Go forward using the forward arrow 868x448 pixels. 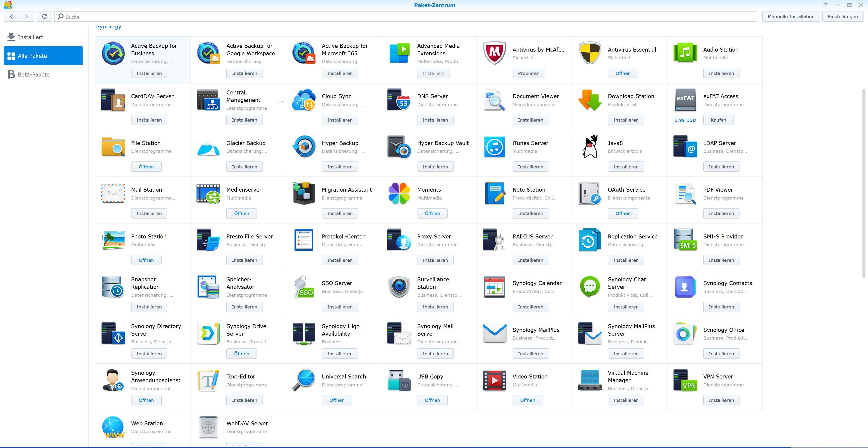[27, 16]
